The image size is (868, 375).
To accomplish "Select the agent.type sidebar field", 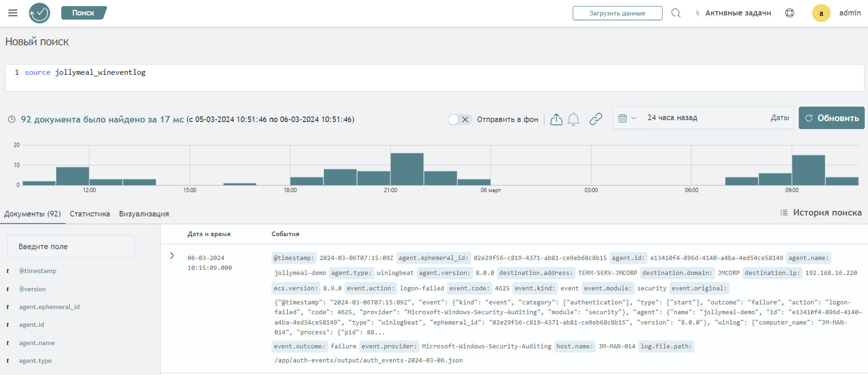I will (35, 361).
